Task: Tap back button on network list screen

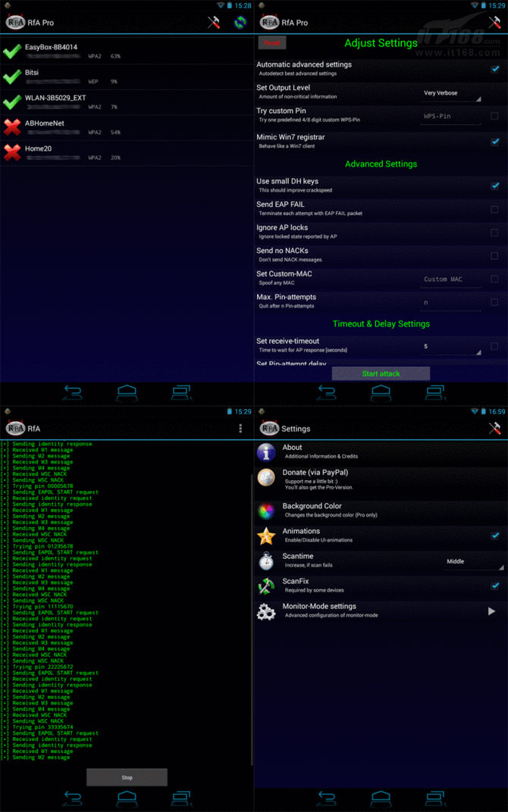Action: click(73, 393)
